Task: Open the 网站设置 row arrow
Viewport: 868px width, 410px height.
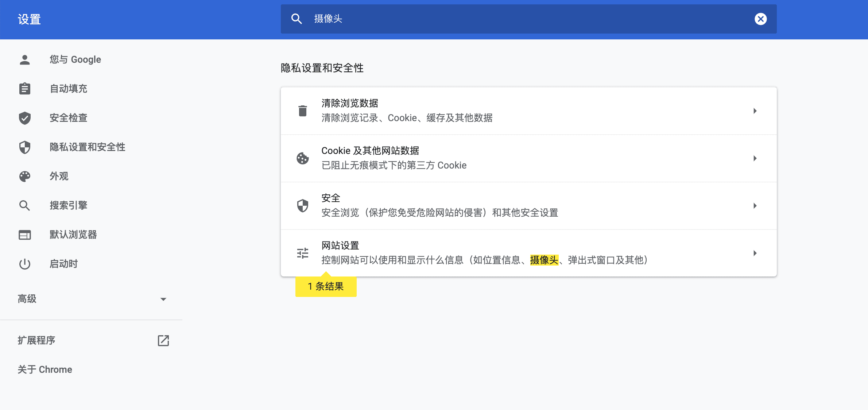Action: pos(755,253)
